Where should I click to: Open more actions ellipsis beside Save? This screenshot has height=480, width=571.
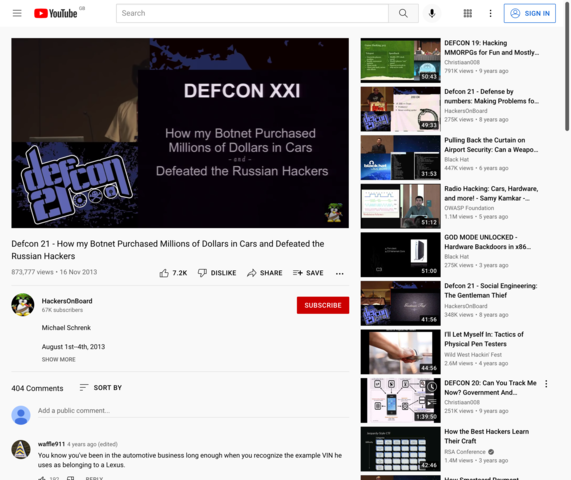339,273
